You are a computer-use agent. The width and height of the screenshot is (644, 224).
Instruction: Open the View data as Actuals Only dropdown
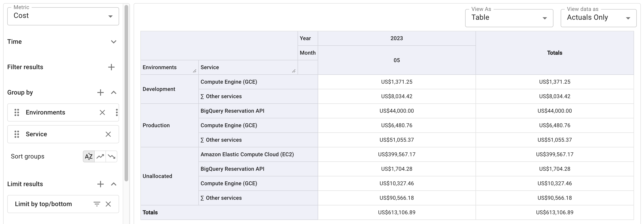coord(598,18)
